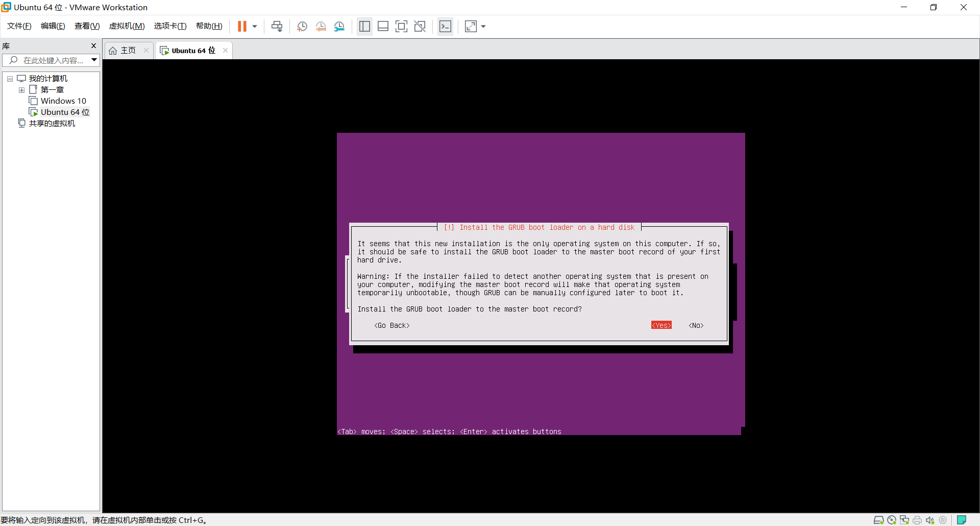This screenshot has width=980, height=526.
Task: Select the Windows 10 virtual machine
Action: coord(63,101)
